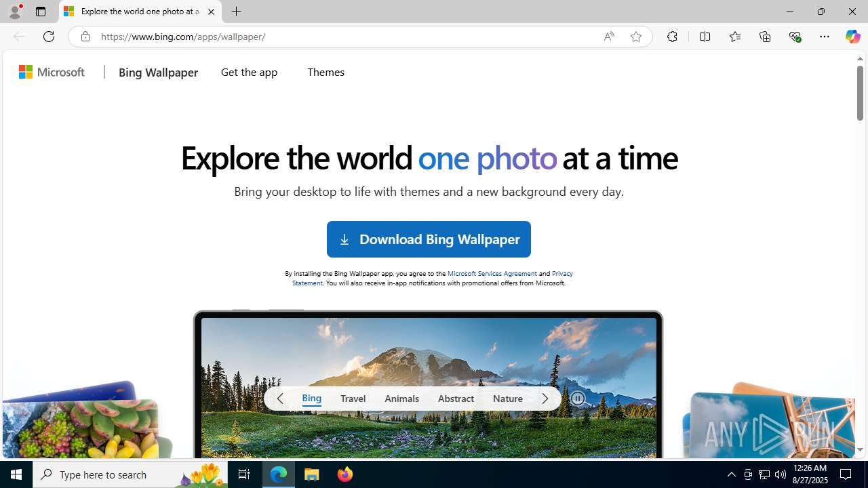The height and width of the screenshot is (488, 868).
Task: Select the Nature theme tab
Action: click(x=508, y=399)
